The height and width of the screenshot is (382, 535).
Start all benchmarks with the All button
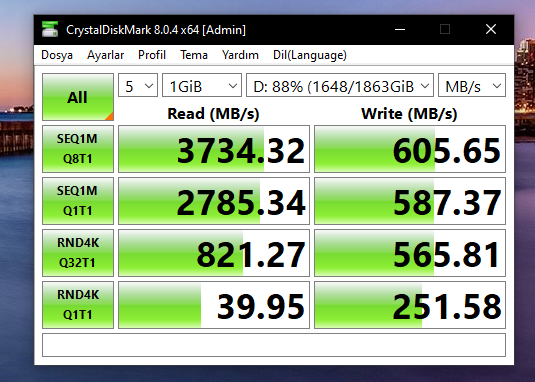coord(78,97)
